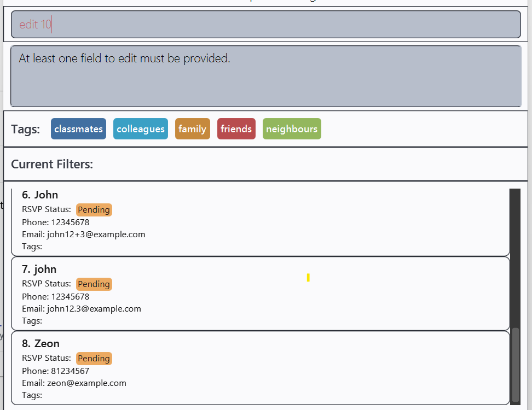532x410 pixels.
Task: Click the 'Tags:' header label
Action: coord(25,129)
